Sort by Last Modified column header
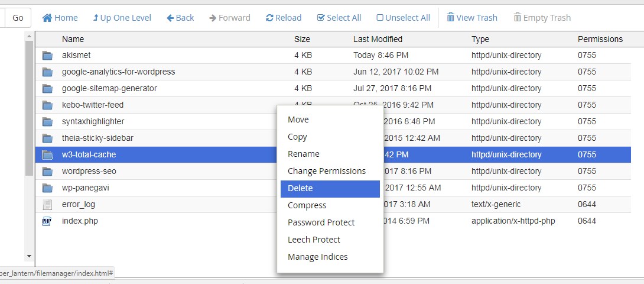This screenshot has height=284, width=644. click(378, 40)
